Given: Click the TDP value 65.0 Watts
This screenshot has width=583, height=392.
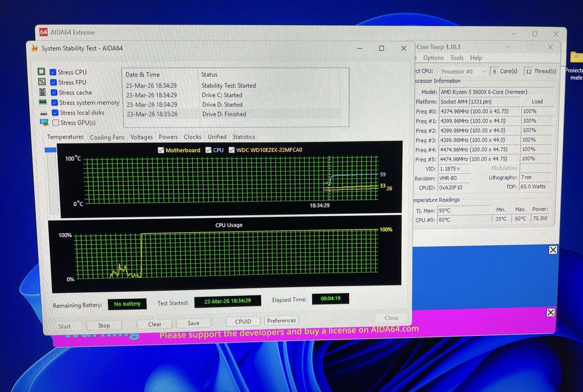Looking at the screenshot, I should pyautogui.click(x=535, y=186).
